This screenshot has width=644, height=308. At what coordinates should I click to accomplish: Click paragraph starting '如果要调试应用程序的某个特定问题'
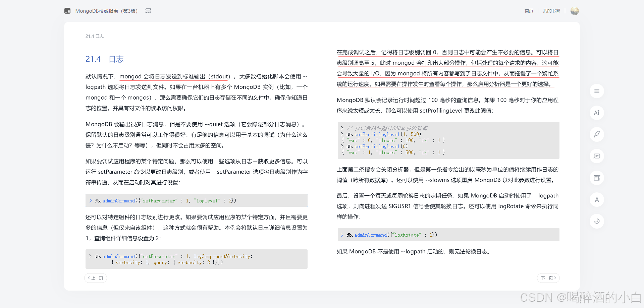click(197, 172)
